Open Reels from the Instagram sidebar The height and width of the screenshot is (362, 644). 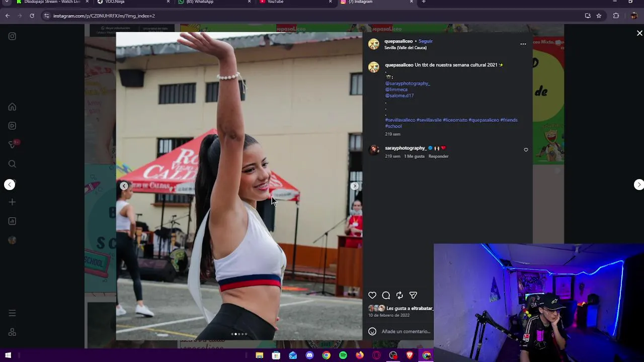(x=12, y=126)
